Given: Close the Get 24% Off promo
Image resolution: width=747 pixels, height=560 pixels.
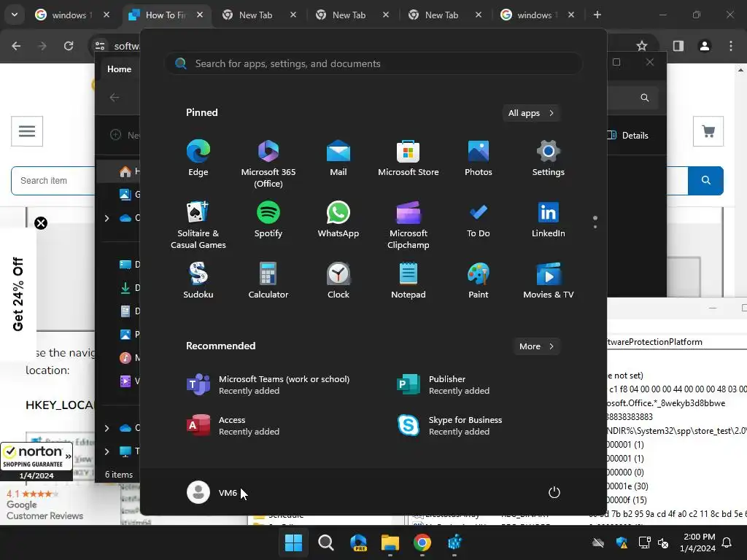Looking at the screenshot, I should point(41,223).
